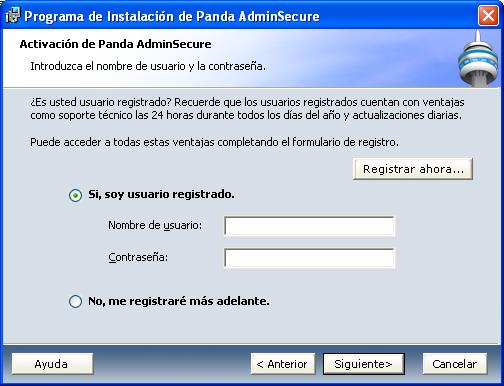Click the heading 'Activación de Panda AdminSecure'
This screenshot has width=504, height=386.
pyautogui.click(x=115, y=44)
